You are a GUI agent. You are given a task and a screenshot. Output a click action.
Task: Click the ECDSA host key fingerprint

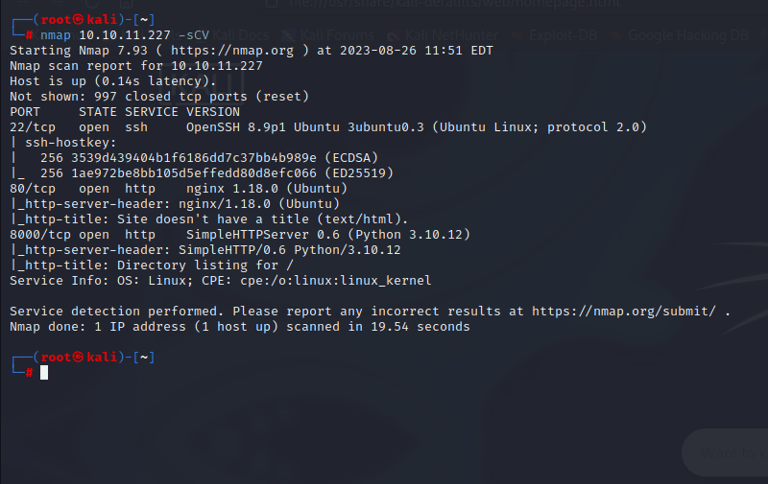point(190,158)
